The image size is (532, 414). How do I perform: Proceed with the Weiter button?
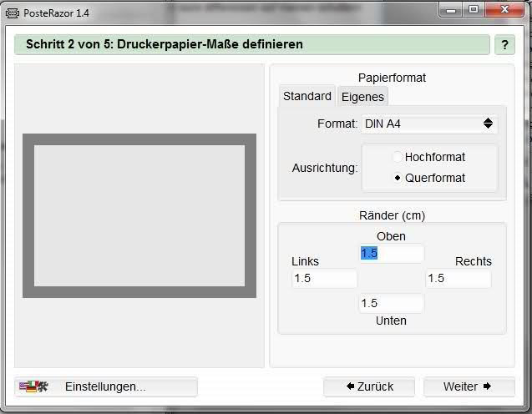(469, 386)
